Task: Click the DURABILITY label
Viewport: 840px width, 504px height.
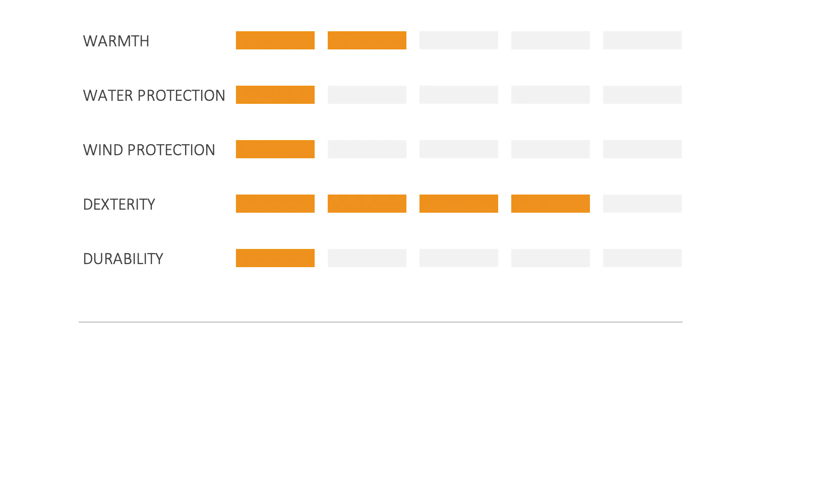Action: [x=123, y=259]
